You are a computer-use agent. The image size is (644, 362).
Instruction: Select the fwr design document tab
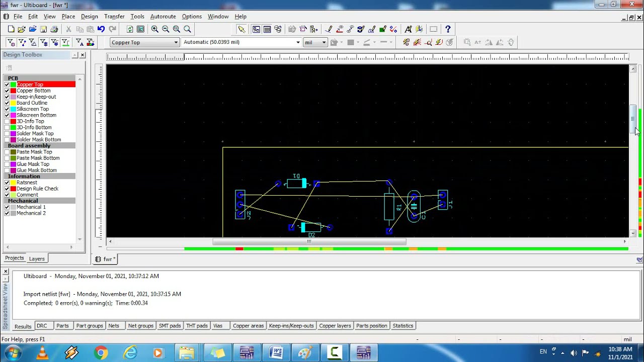[x=106, y=259]
